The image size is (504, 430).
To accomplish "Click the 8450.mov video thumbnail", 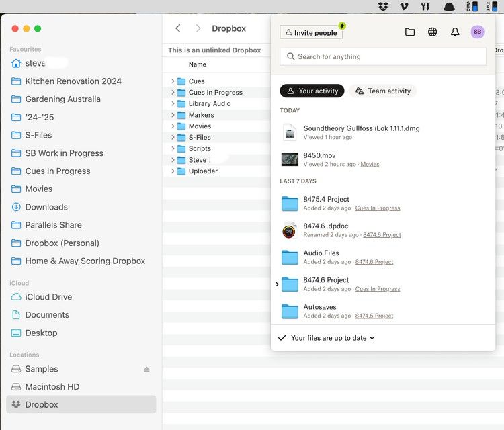I will tap(290, 159).
